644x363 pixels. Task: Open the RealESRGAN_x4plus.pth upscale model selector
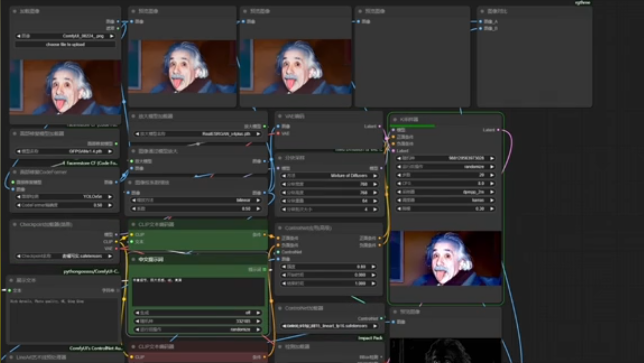click(198, 134)
